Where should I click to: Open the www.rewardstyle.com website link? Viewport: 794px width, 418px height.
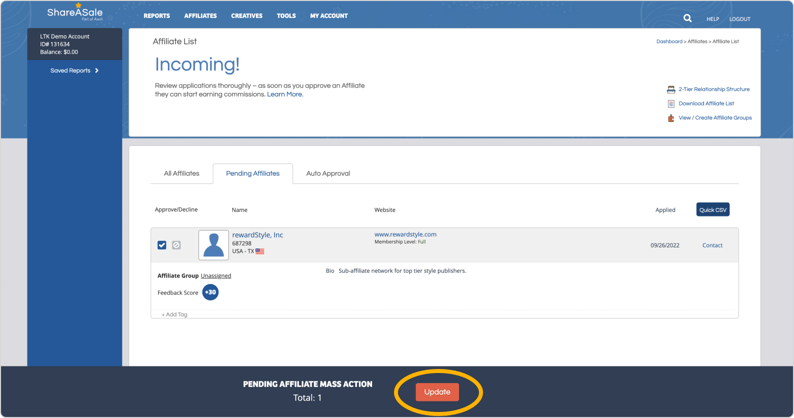point(405,234)
